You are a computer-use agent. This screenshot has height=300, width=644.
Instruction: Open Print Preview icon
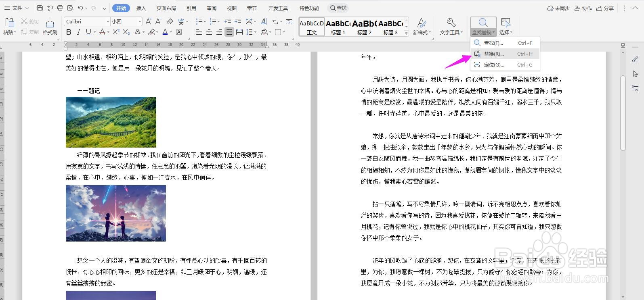click(x=70, y=8)
